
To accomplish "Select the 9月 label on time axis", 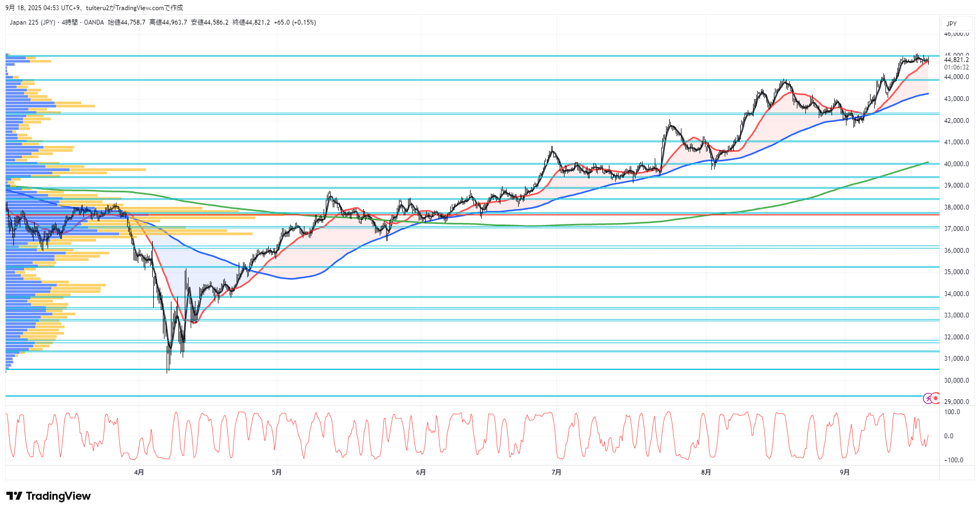I will click(x=844, y=472).
